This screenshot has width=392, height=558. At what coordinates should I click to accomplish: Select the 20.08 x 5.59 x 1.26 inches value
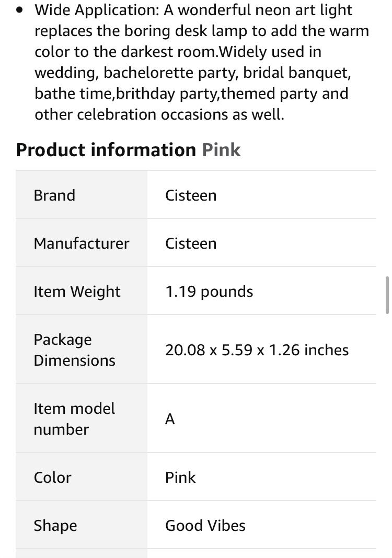click(x=257, y=350)
